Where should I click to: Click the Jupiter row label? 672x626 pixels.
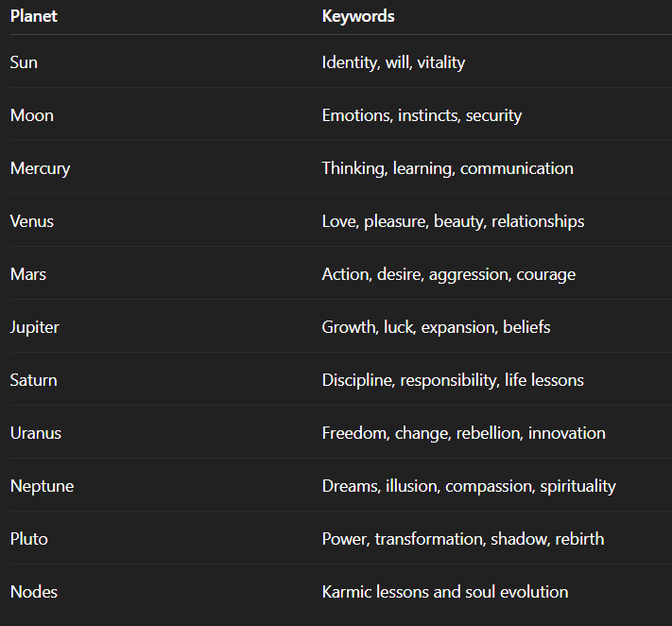coord(35,327)
